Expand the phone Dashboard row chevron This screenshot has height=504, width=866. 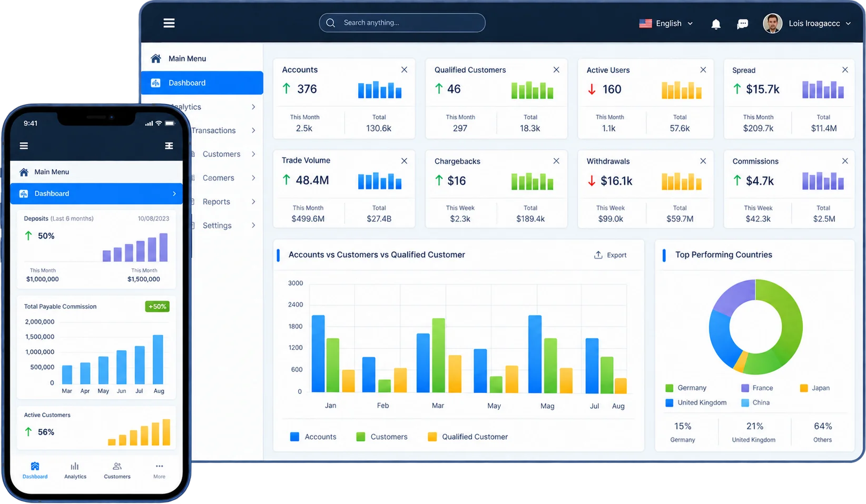coord(174,194)
